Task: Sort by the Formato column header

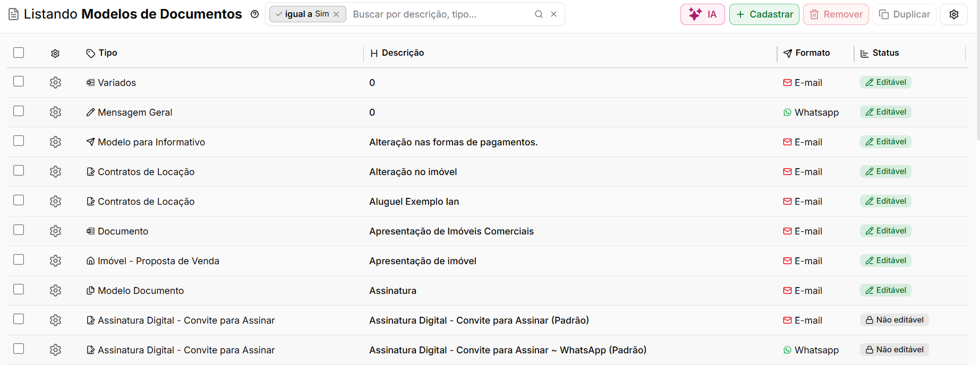Action: pos(806,53)
